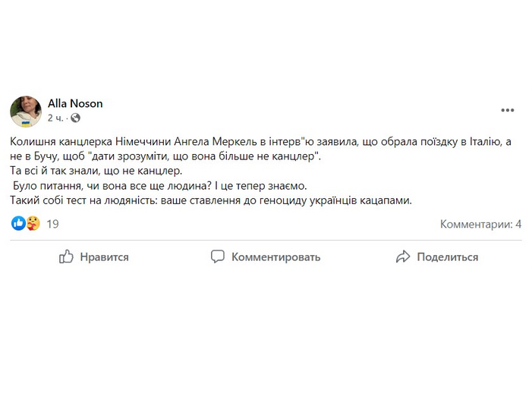Open Alla Noson's profile picture
This screenshot has width=532, height=406.
click(x=26, y=111)
